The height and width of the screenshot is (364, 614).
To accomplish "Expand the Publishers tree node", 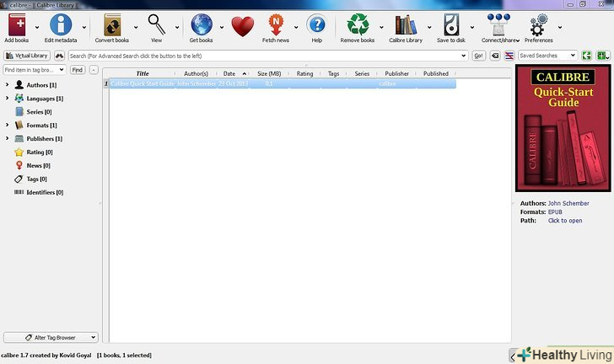I will [x=7, y=138].
